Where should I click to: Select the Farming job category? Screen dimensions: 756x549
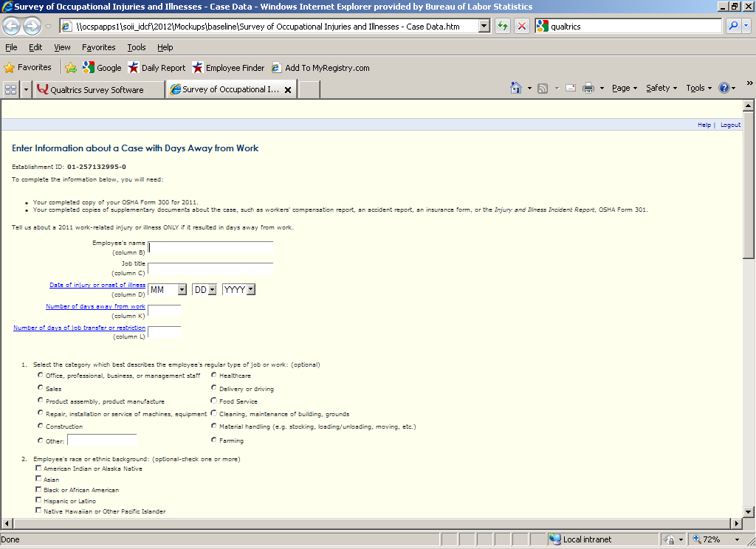[213, 440]
